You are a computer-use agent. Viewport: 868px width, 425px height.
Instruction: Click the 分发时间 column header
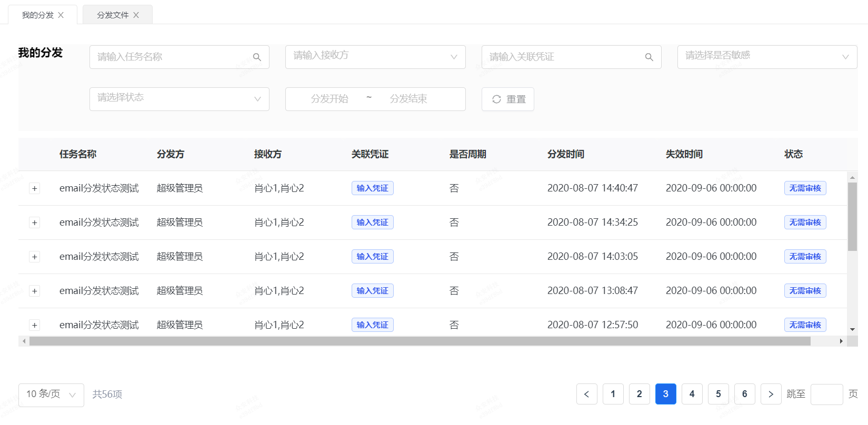(566, 154)
